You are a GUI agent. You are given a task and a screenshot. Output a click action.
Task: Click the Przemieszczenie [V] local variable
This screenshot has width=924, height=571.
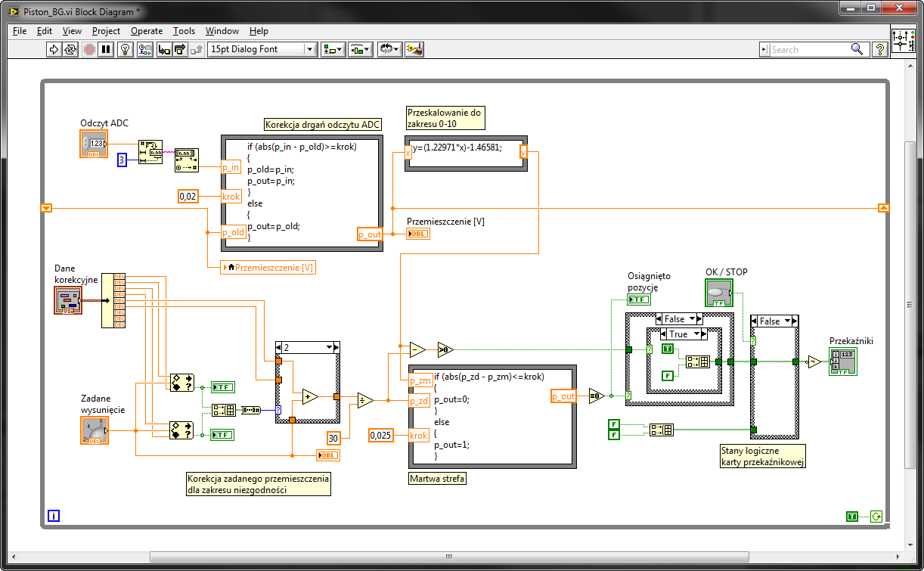[268, 268]
